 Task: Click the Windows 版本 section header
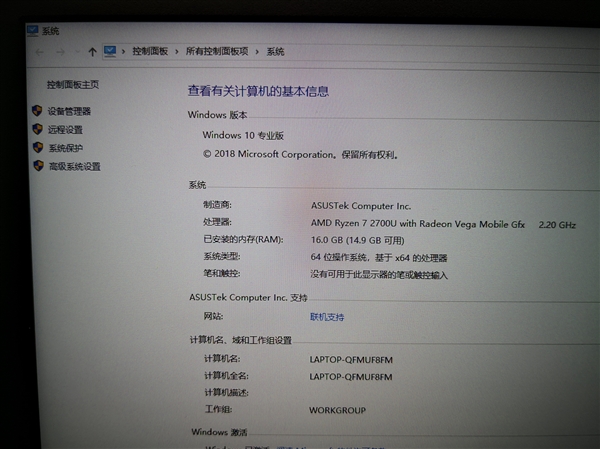217,115
